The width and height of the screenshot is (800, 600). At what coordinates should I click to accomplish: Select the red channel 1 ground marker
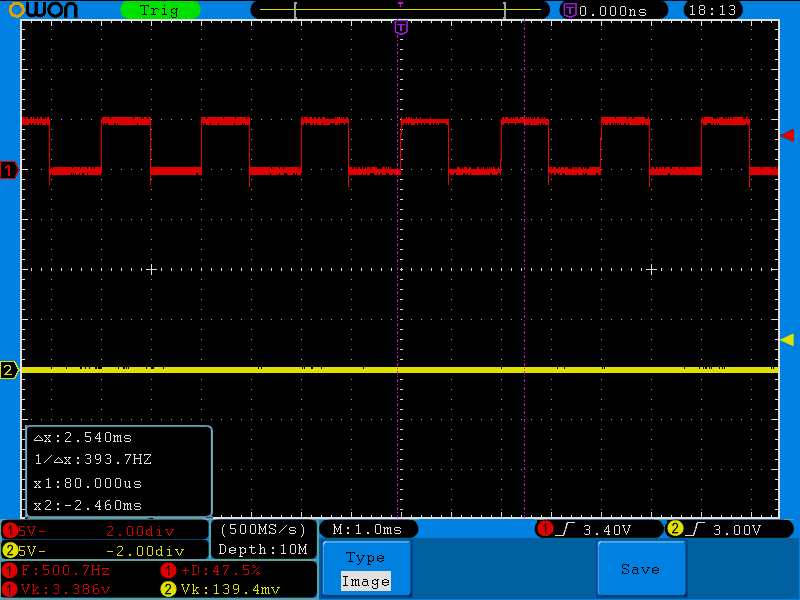coord(9,171)
